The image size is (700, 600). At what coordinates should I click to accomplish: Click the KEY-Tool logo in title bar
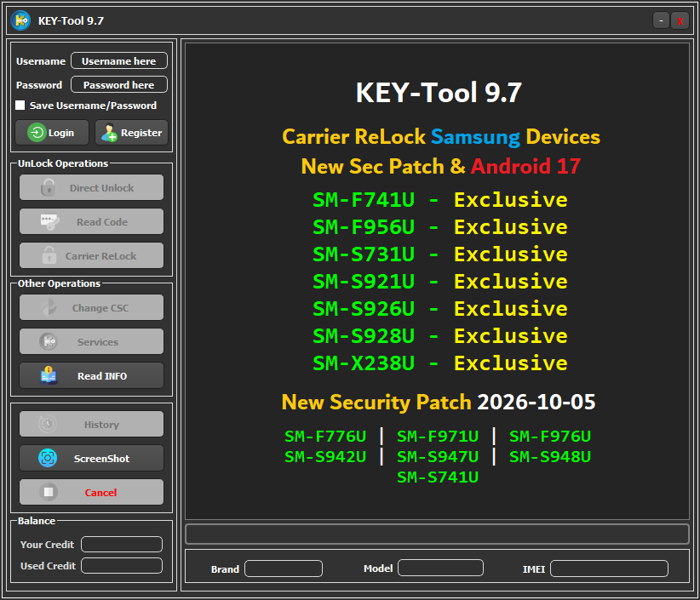point(20,20)
